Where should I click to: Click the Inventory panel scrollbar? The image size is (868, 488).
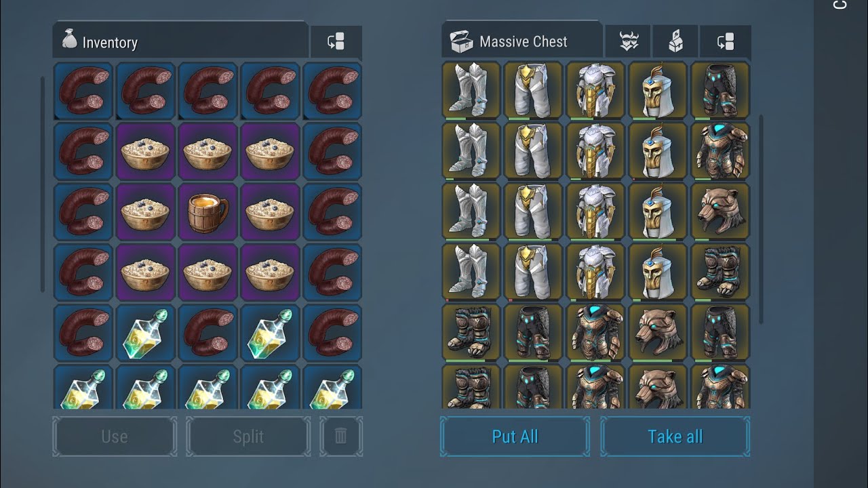(43, 184)
